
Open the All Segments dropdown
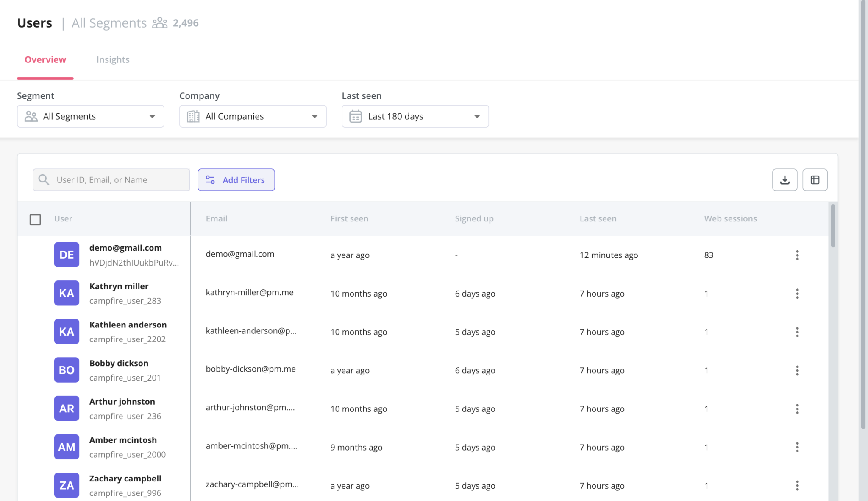coord(90,116)
